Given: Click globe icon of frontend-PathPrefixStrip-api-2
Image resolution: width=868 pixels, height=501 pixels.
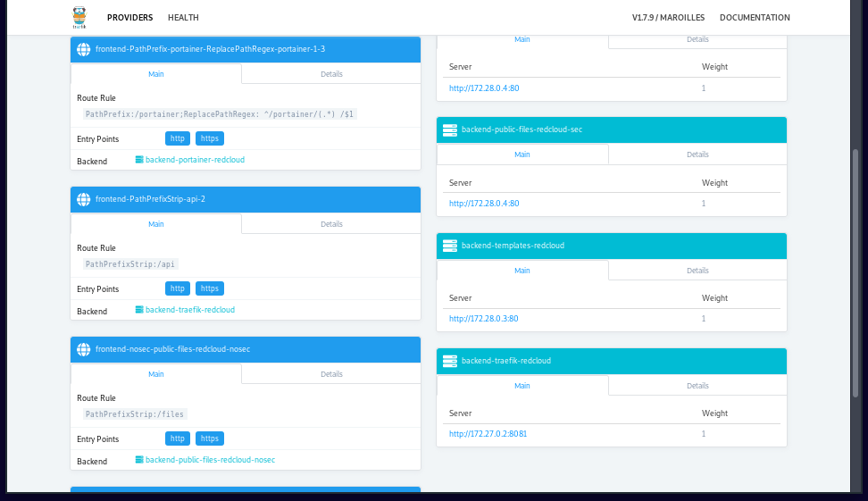Looking at the screenshot, I should pos(84,199).
